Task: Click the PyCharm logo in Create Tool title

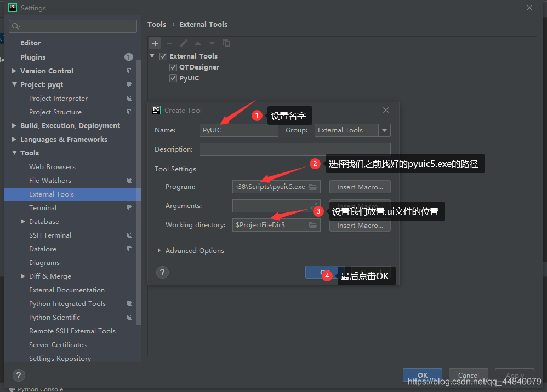Action: 156,110
